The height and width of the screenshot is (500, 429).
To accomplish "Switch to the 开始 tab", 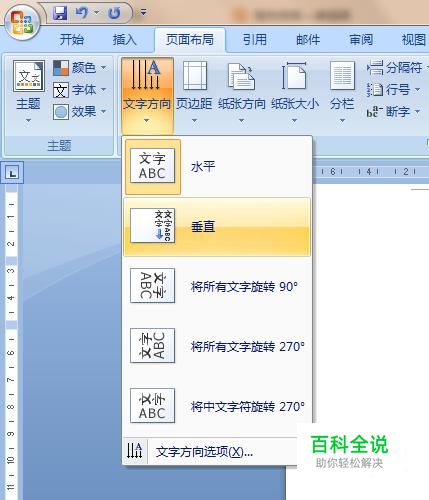I will pos(72,40).
